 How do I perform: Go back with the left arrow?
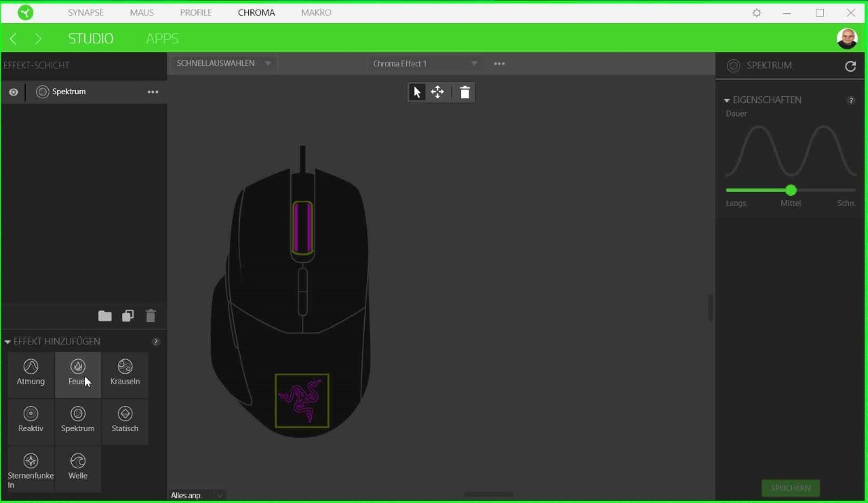pyautogui.click(x=14, y=39)
